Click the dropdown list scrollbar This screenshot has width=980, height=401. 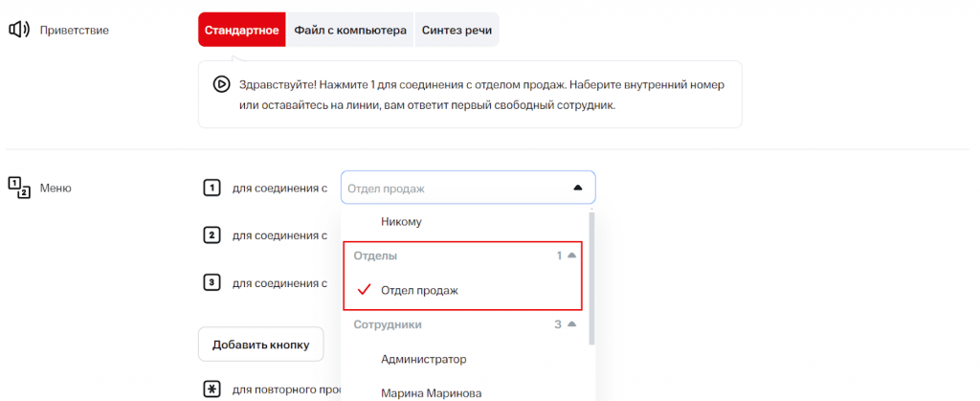590,278
